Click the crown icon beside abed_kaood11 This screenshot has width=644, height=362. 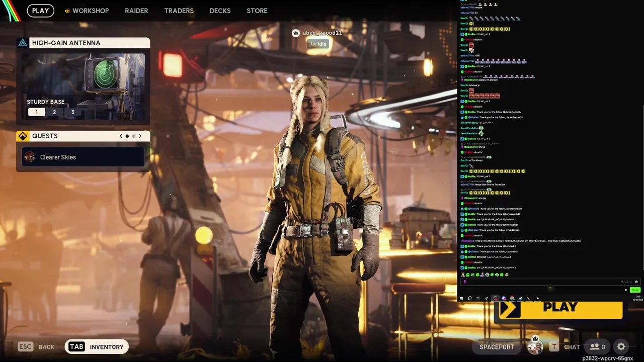[296, 33]
